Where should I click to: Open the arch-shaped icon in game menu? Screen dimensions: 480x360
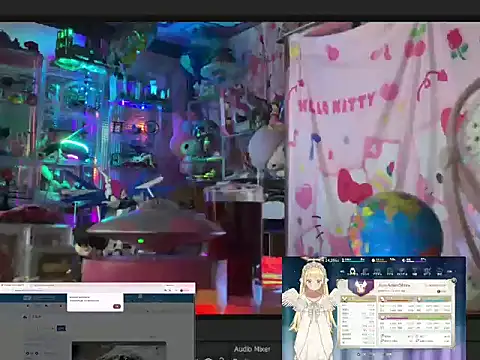377,271
